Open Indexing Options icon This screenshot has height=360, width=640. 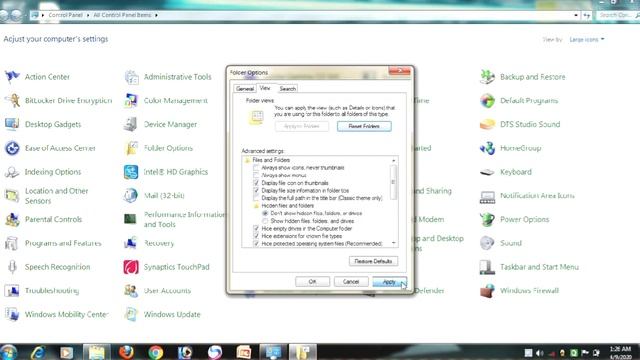(x=12, y=172)
